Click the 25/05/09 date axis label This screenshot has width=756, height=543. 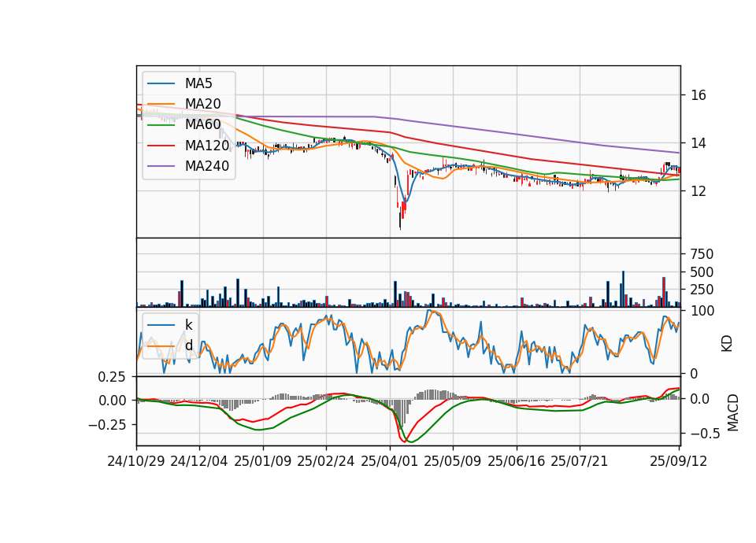click(453, 461)
